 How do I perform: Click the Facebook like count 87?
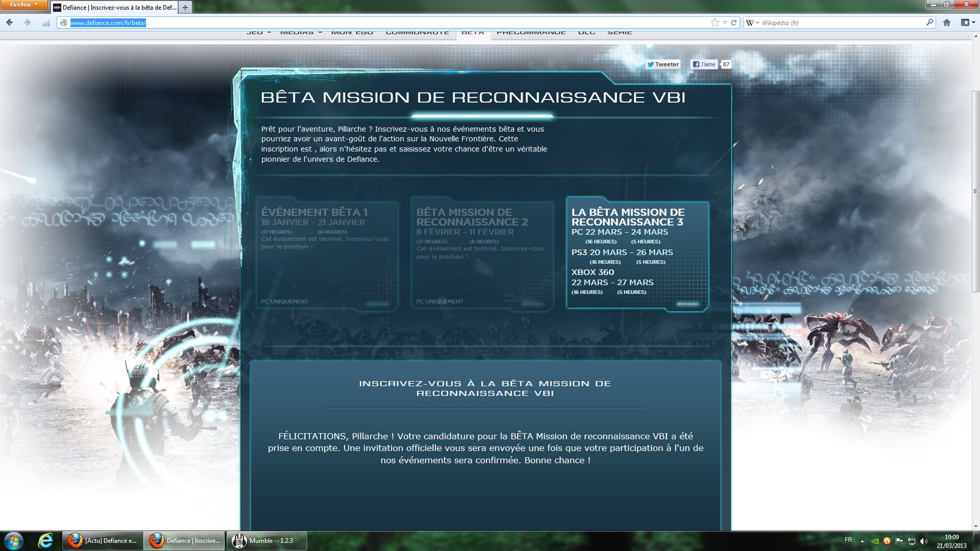click(726, 64)
